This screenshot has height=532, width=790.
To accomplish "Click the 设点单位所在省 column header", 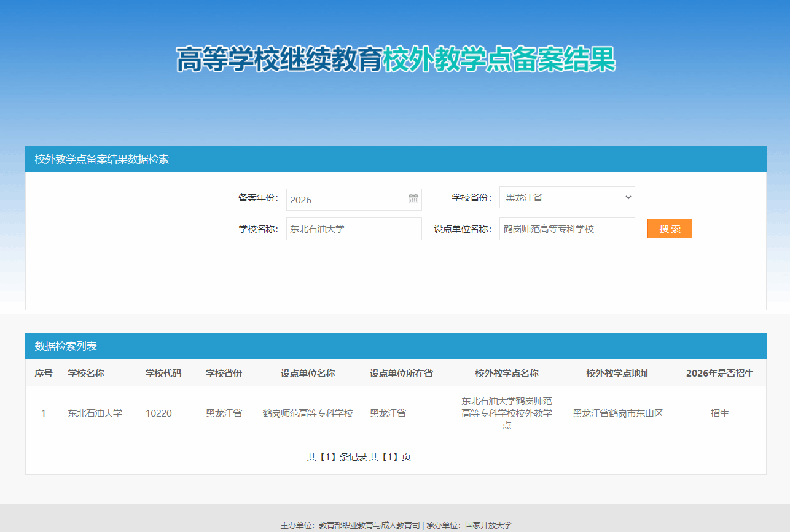I will click(401, 374).
